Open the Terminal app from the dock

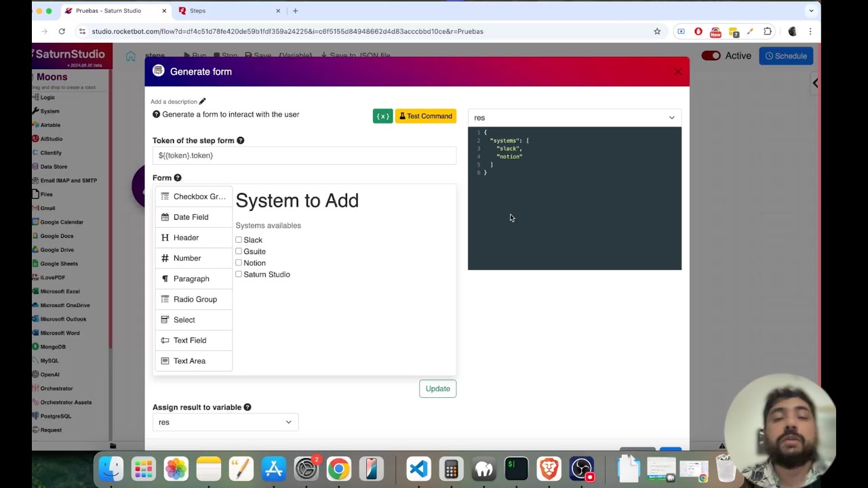(x=516, y=469)
